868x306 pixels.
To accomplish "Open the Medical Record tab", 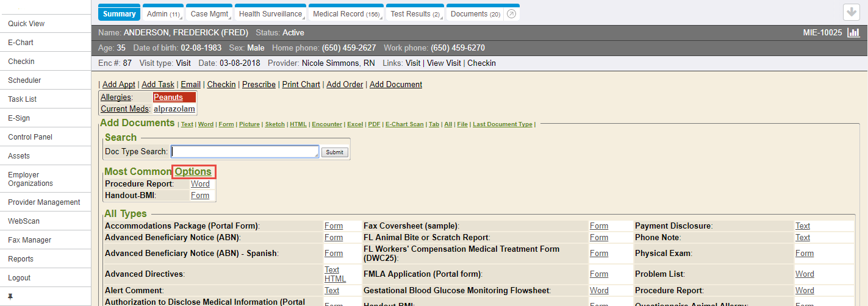I will tap(346, 13).
